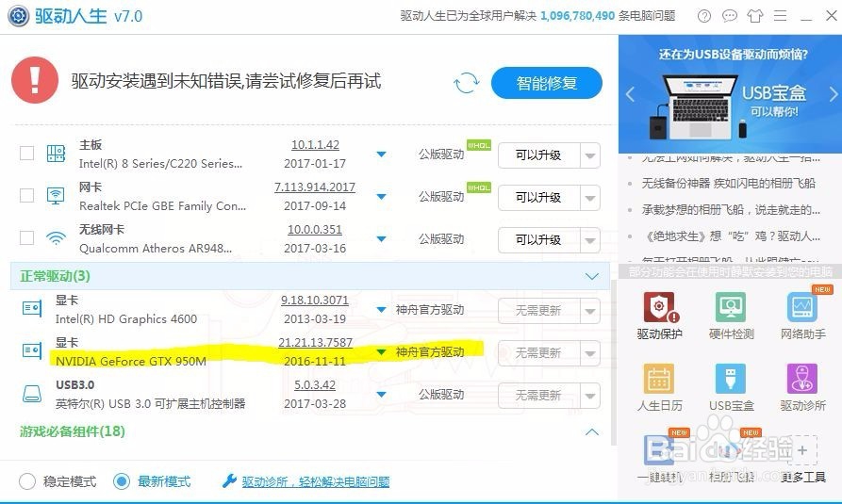Toggle the 游戏必备组件(18) section chevron
This screenshot has width=842, height=504.
pyautogui.click(x=592, y=431)
